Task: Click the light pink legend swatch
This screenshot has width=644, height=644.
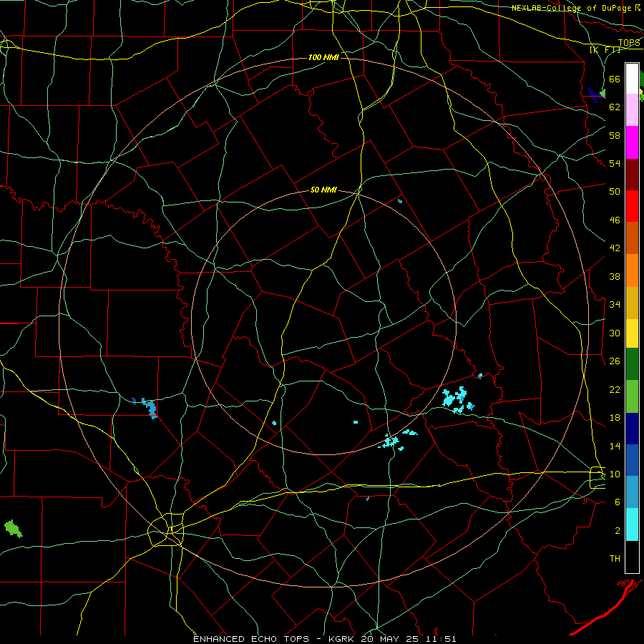Action: (632, 110)
